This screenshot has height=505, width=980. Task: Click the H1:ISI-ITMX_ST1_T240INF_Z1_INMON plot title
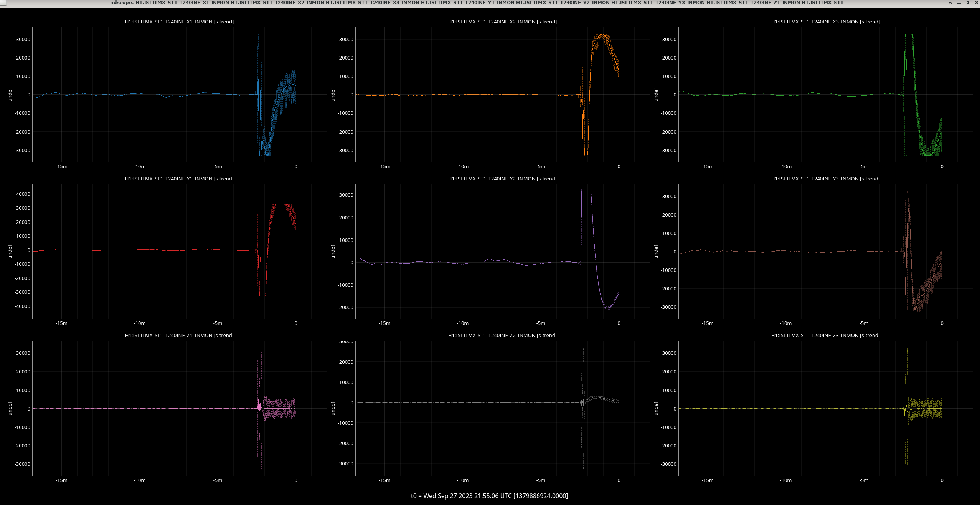pyautogui.click(x=179, y=336)
